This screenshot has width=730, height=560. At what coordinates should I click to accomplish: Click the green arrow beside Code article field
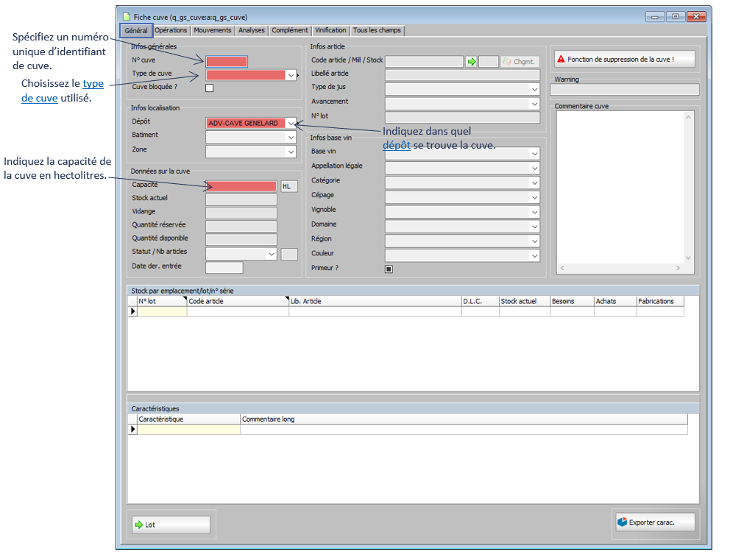coord(471,62)
